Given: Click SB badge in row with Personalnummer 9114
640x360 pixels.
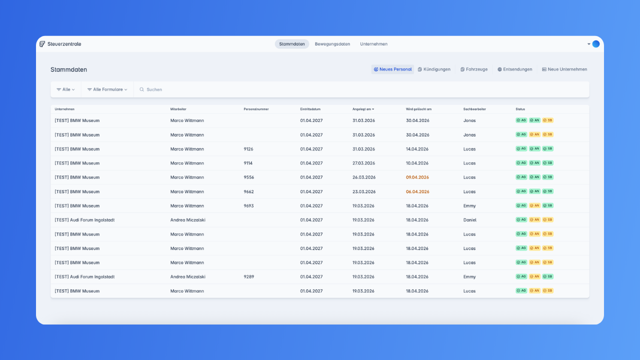Looking at the screenshot, I should [548, 163].
